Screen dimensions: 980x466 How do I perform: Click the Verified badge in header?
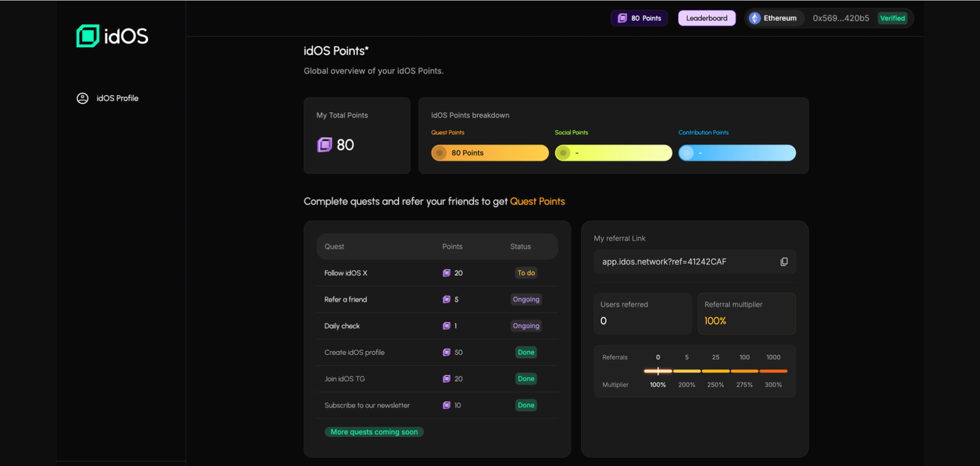click(x=892, y=18)
